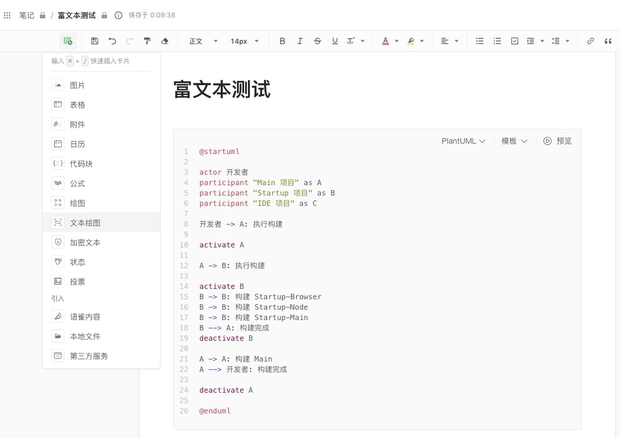Insert a task checkbox list

click(514, 41)
